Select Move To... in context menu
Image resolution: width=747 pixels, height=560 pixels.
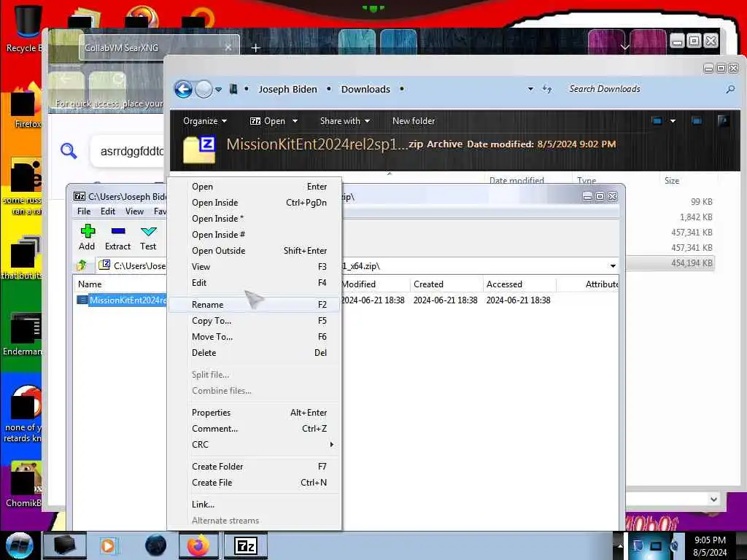click(255, 337)
